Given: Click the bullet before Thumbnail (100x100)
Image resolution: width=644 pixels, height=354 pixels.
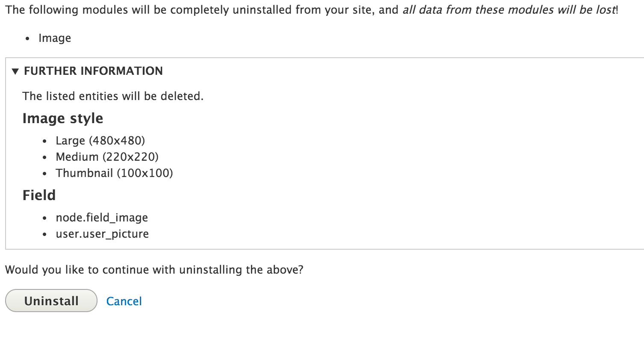Looking at the screenshot, I should 44,174.
